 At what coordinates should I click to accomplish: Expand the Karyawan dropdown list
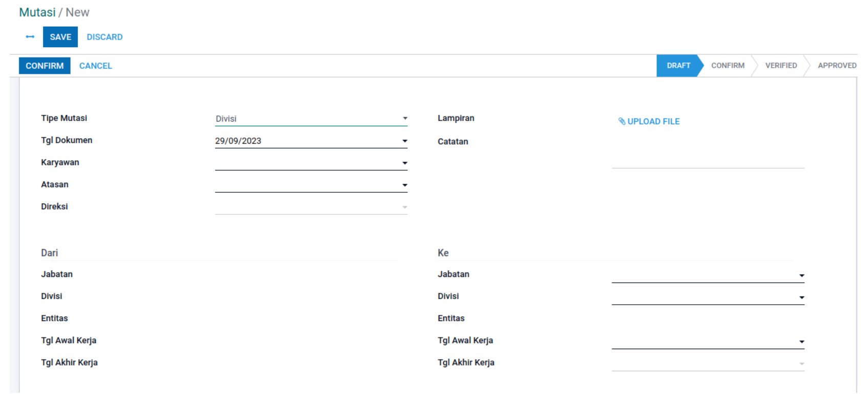pyautogui.click(x=405, y=163)
